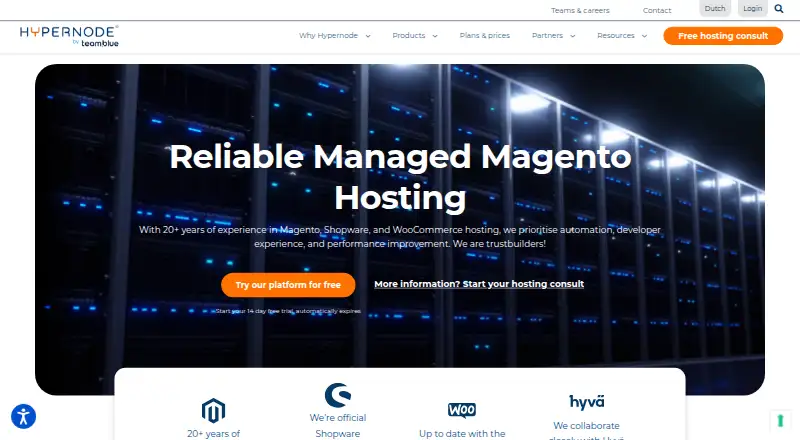
Task: Expand the Partners dropdown chevron
Action: point(572,36)
